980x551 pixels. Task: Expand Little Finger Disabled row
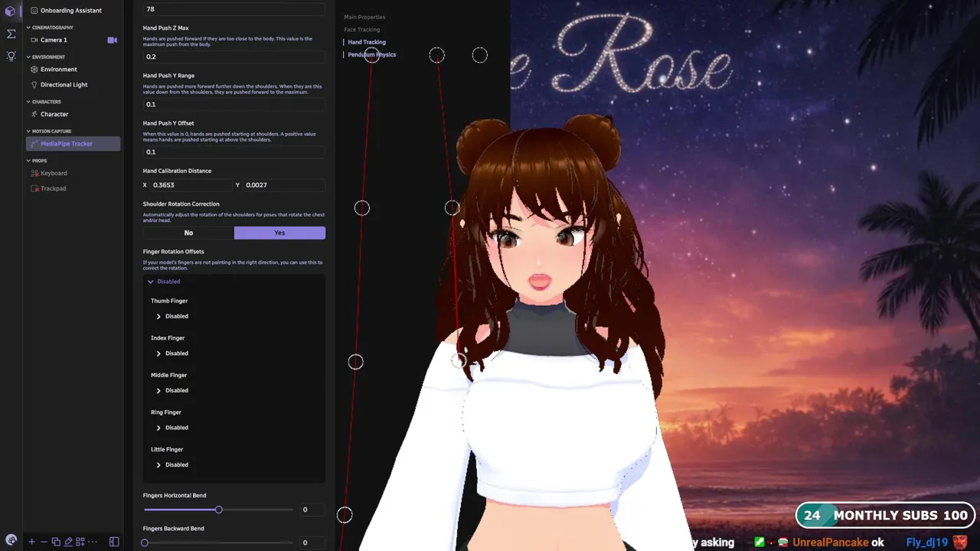(172, 465)
